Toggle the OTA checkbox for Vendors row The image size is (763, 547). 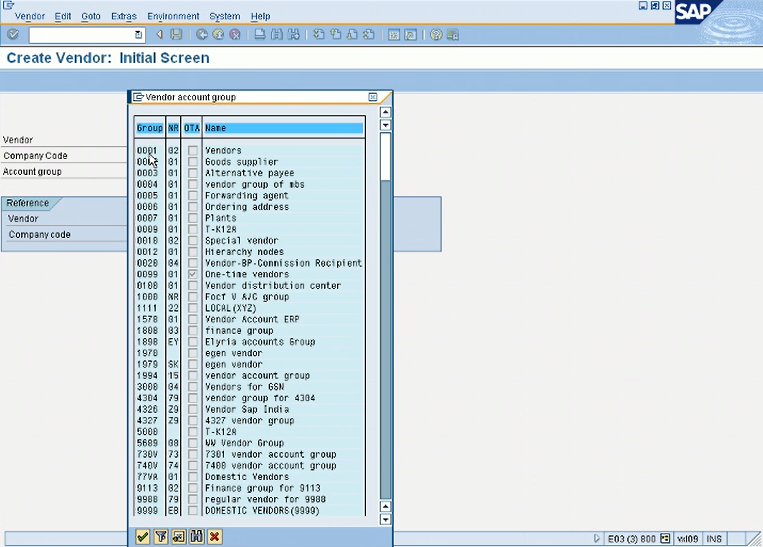coord(193,150)
